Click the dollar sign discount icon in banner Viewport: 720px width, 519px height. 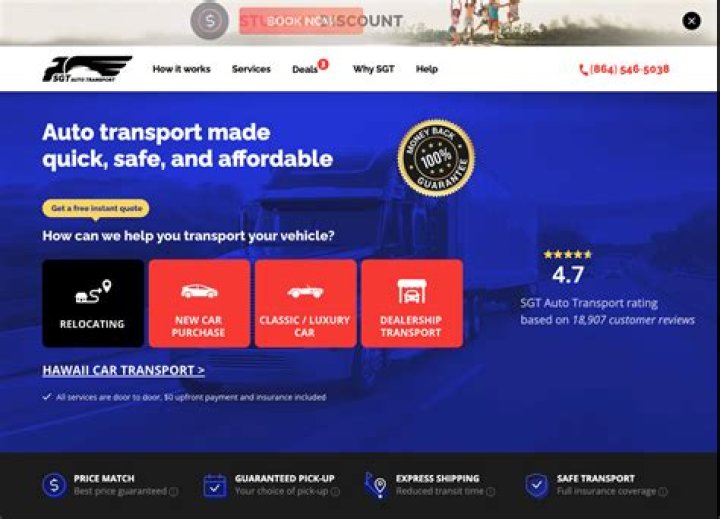[x=209, y=21]
